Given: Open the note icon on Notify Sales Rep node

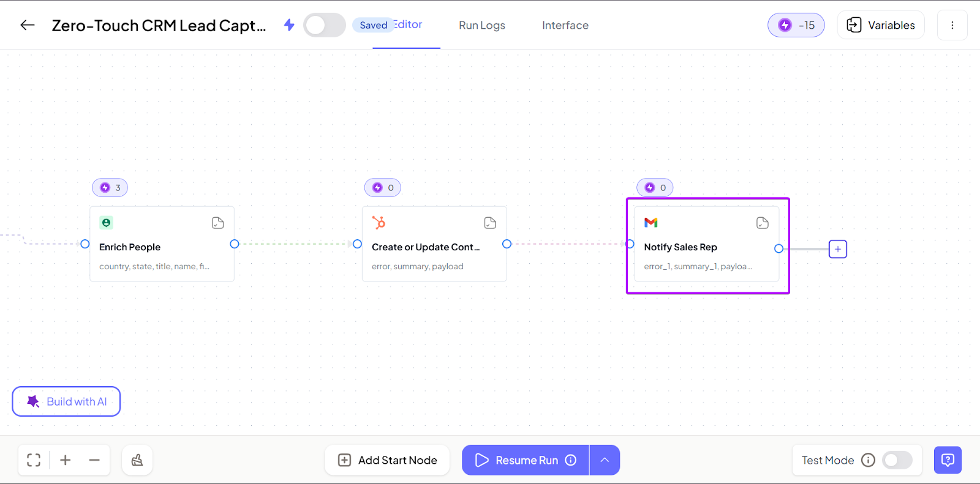Looking at the screenshot, I should 763,223.
